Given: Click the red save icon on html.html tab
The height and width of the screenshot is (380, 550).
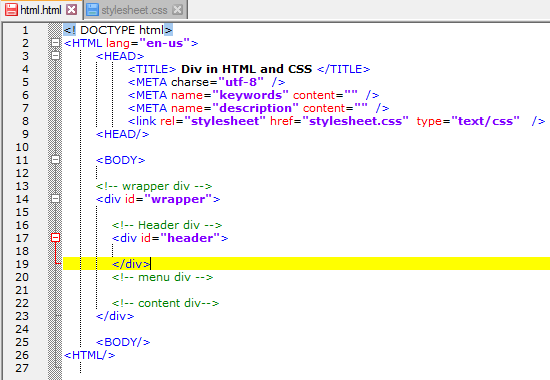Looking at the screenshot, I should pyautogui.click(x=11, y=9).
